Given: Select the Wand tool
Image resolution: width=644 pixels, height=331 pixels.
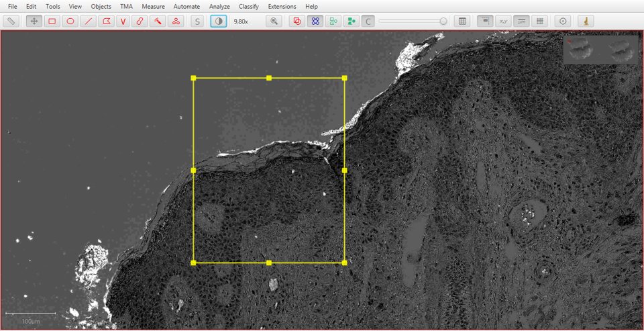Looking at the screenshot, I should [x=158, y=21].
